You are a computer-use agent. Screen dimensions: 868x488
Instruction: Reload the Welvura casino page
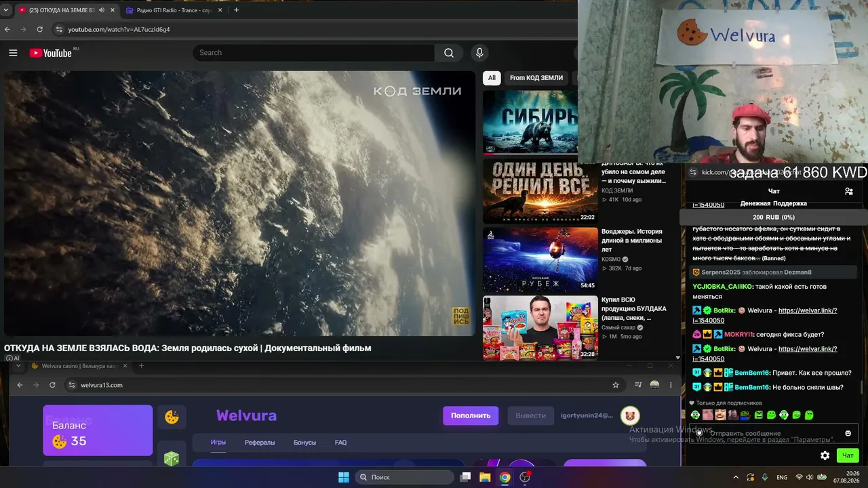[x=52, y=385]
